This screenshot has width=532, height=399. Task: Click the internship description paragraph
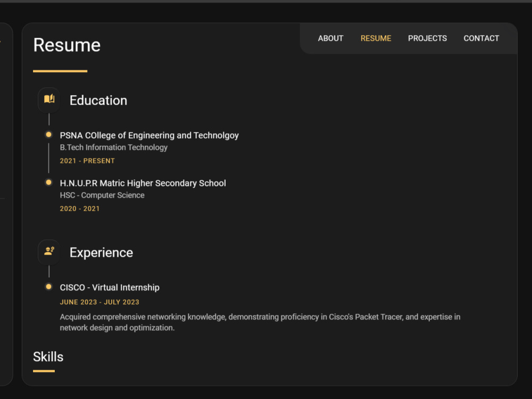pos(260,322)
